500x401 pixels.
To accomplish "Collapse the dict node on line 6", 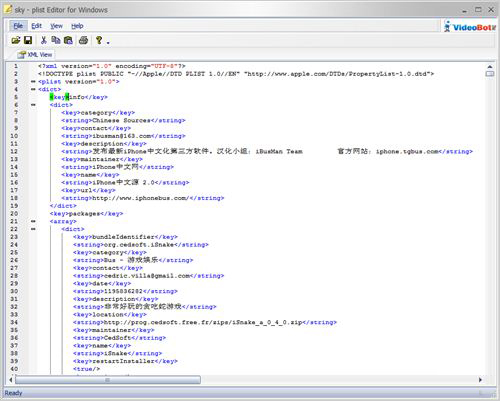I will click(33, 105).
